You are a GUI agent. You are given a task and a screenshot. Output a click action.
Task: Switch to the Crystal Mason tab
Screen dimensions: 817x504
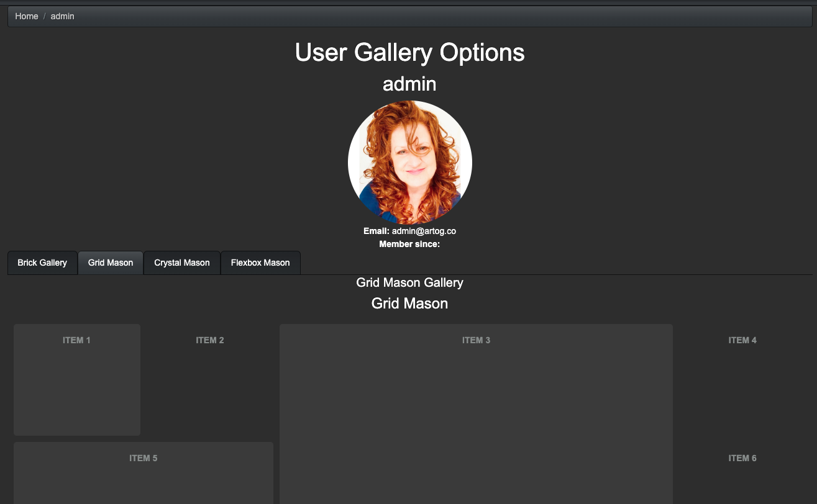(x=182, y=263)
